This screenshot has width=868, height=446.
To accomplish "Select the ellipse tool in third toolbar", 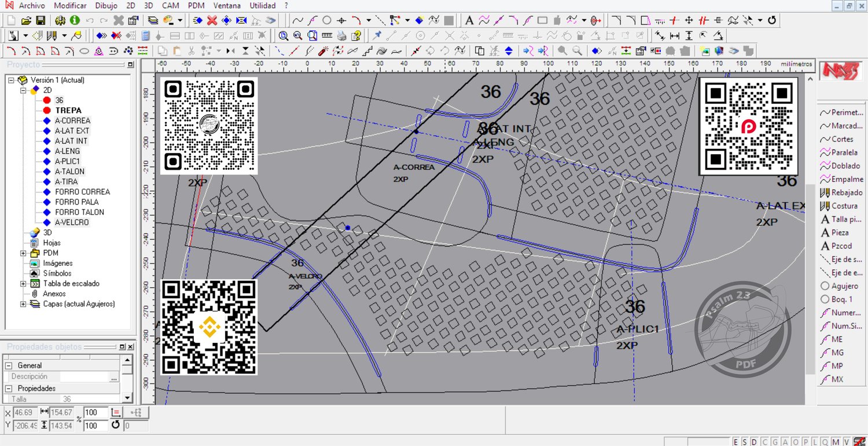I will point(84,51).
